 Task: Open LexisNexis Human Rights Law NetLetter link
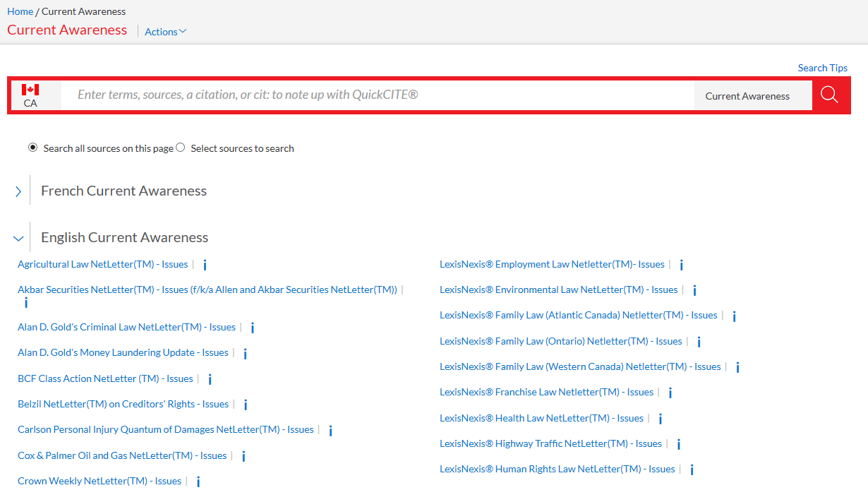557,469
